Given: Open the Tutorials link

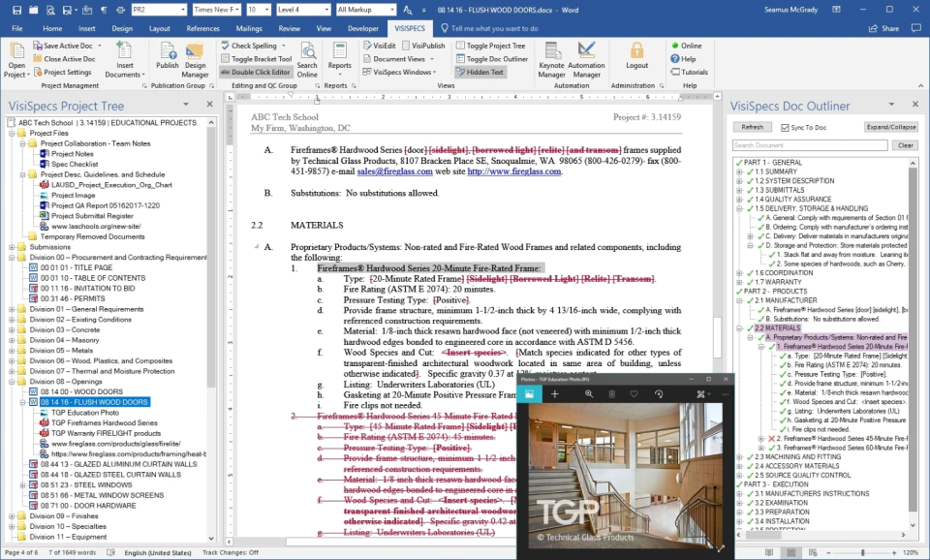Looking at the screenshot, I should click(x=689, y=72).
